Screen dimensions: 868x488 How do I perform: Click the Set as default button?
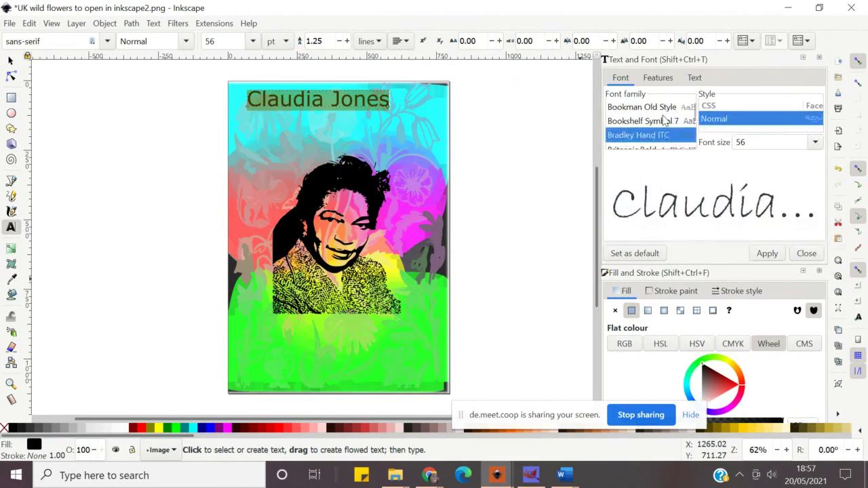635,253
